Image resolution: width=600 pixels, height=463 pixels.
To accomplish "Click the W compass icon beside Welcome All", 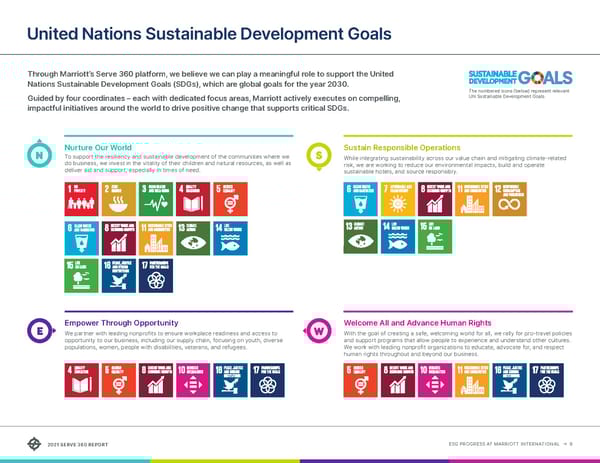I will click(318, 330).
